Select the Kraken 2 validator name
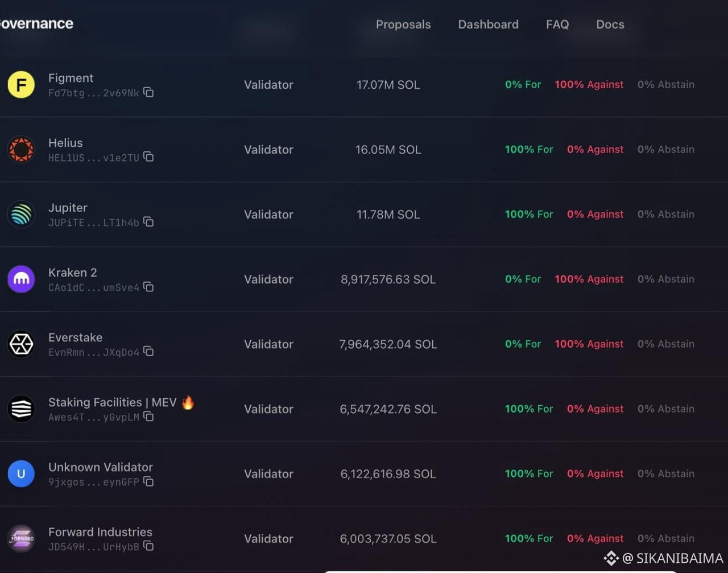Viewport: 728px width, 573px height. pyautogui.click(x=72, y=273)
